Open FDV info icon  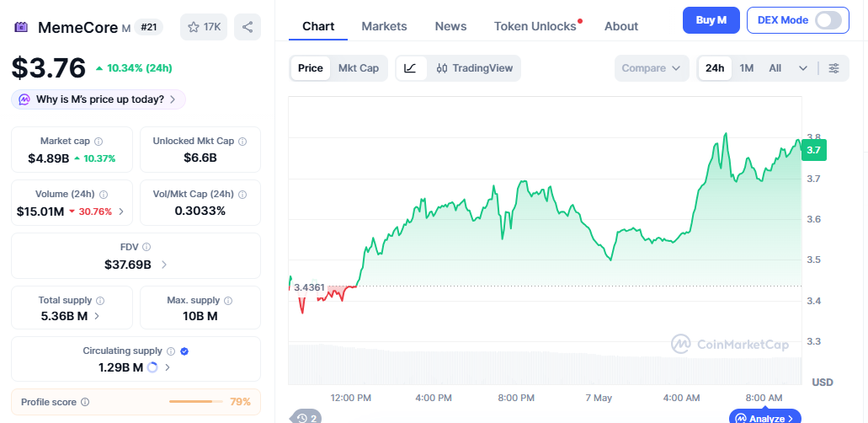click(x=146, y=247)
